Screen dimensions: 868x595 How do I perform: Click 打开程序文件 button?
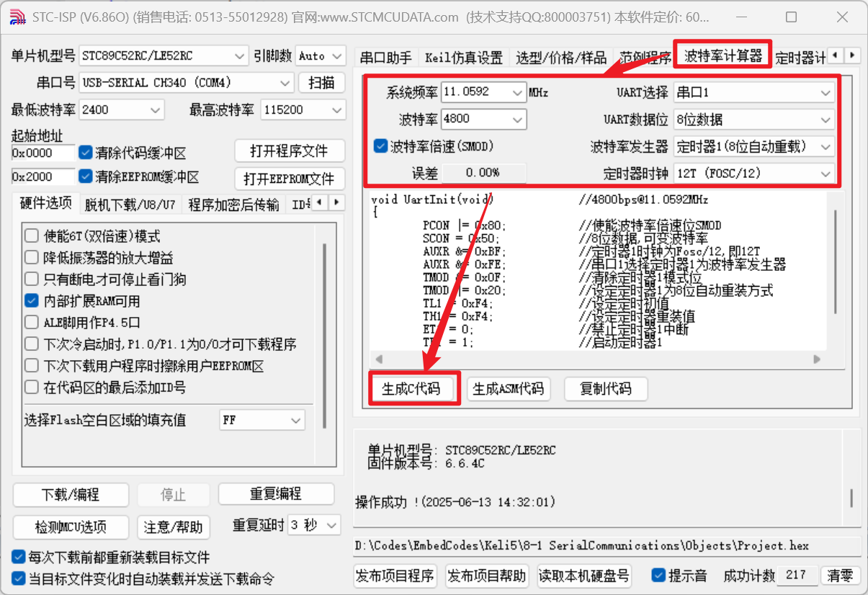(x=289, y=151)
